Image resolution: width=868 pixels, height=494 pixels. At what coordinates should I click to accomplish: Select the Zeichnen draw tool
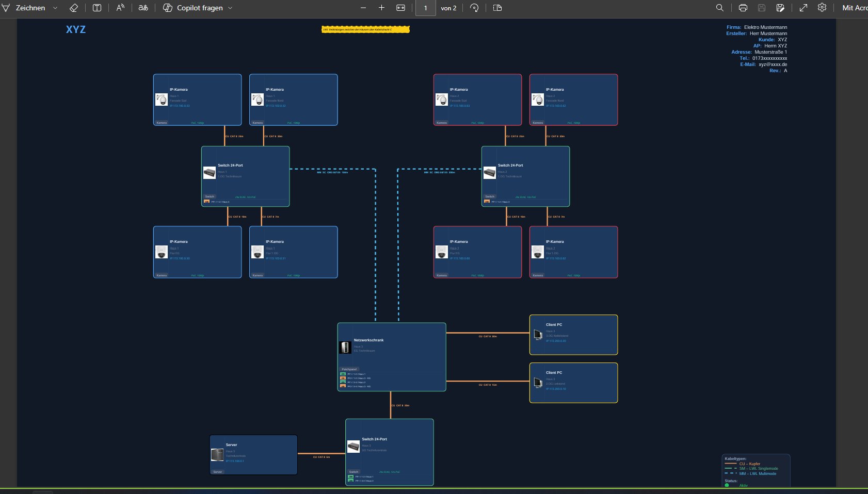[x=24, y=8]
